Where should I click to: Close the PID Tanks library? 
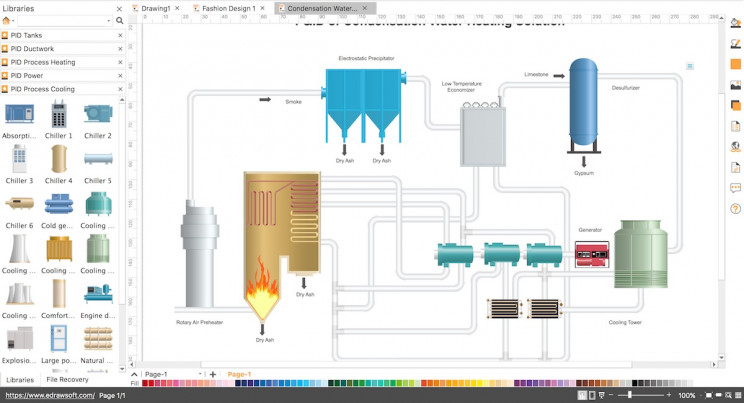(120, 35)
